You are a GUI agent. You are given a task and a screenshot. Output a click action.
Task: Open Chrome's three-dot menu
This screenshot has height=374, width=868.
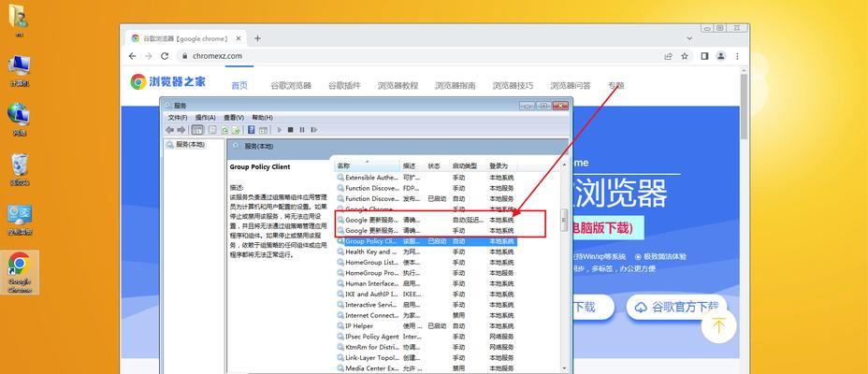point(737,56)
